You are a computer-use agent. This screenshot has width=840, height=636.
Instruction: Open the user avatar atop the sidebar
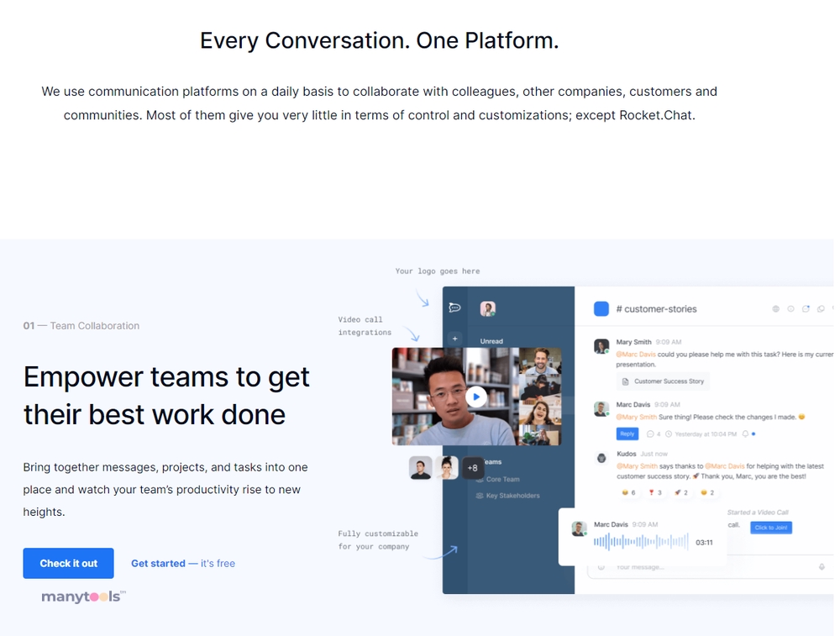487,308
